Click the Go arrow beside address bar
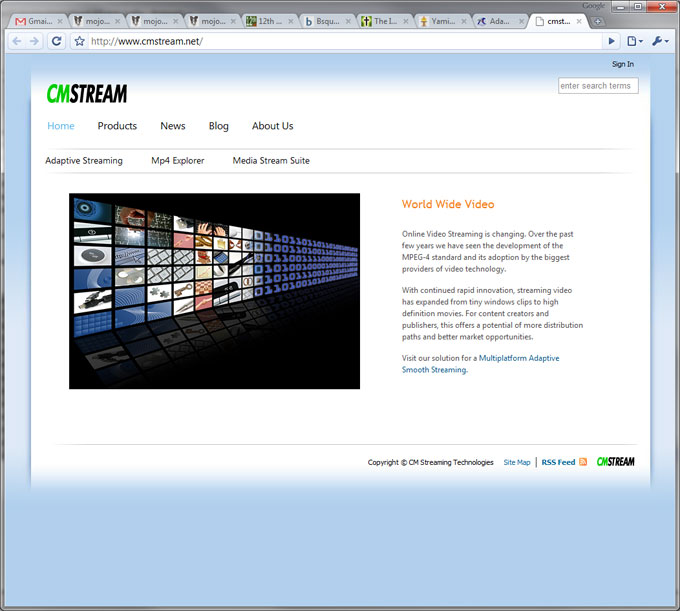 tap(612, 41)
